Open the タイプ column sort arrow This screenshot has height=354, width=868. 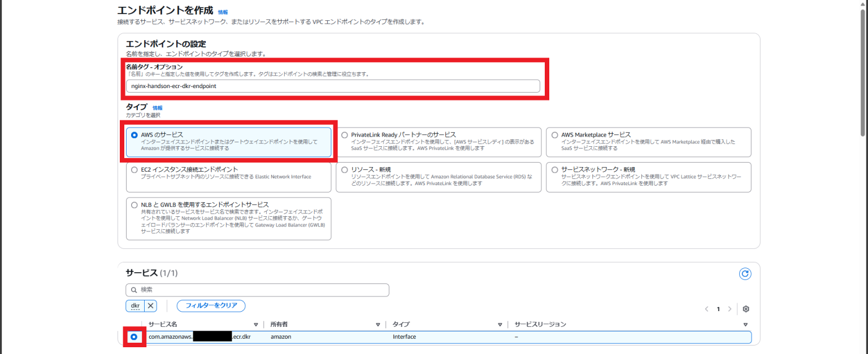point(500,324)
